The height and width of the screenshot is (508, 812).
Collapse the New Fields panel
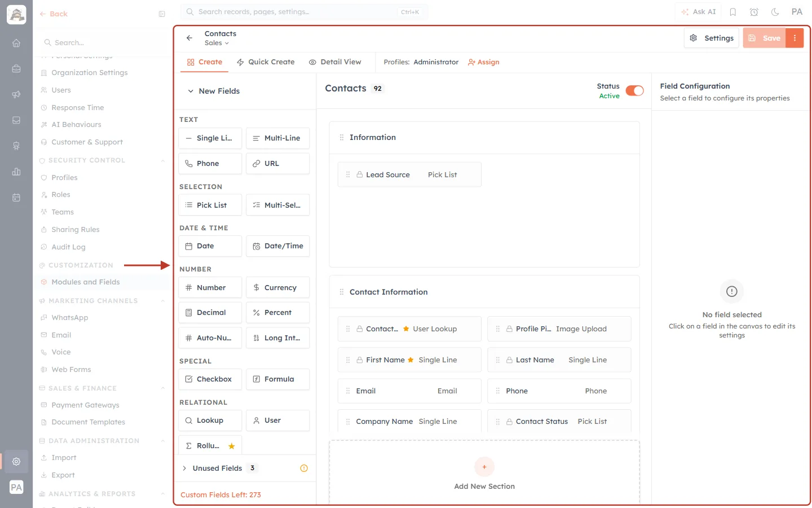[x=191, y=91]
